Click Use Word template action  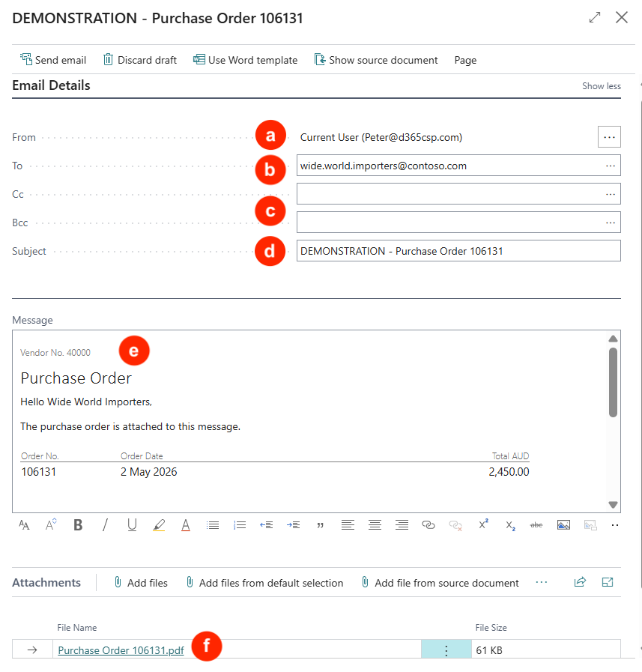coord(245,60)
